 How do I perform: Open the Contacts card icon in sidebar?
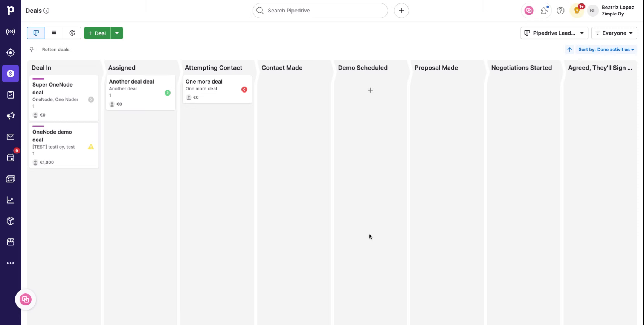11,179
